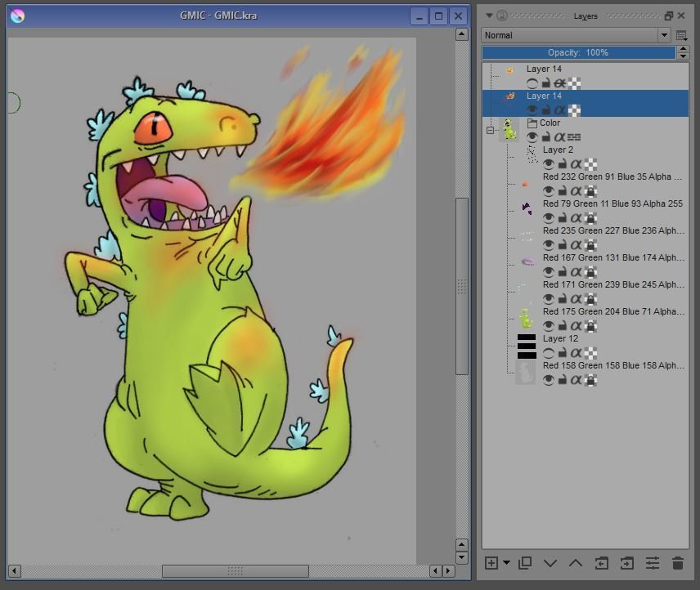Select Layer 12 in the layer list
This screenshot has width=700, height=590.
tap(586, 346)
